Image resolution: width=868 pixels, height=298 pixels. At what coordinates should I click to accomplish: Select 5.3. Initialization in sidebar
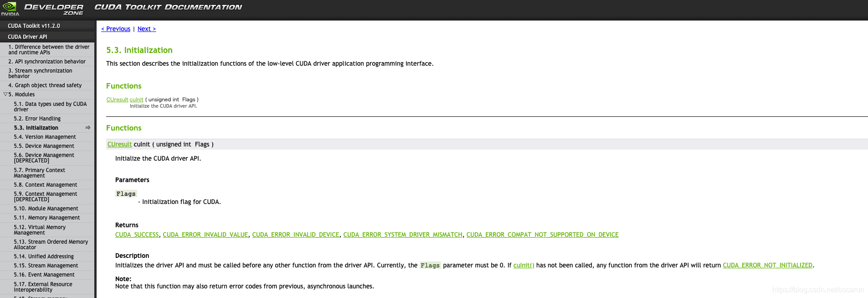(36, 128)
